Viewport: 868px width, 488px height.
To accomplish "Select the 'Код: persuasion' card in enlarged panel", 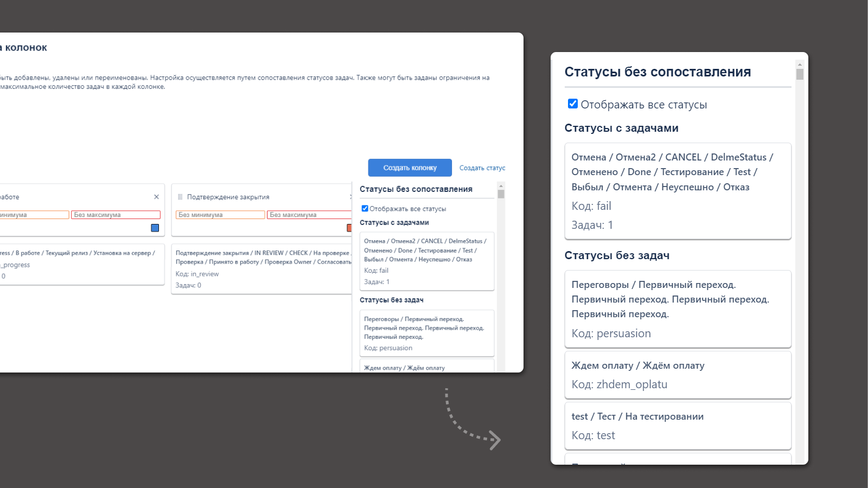I will (678, 309).
